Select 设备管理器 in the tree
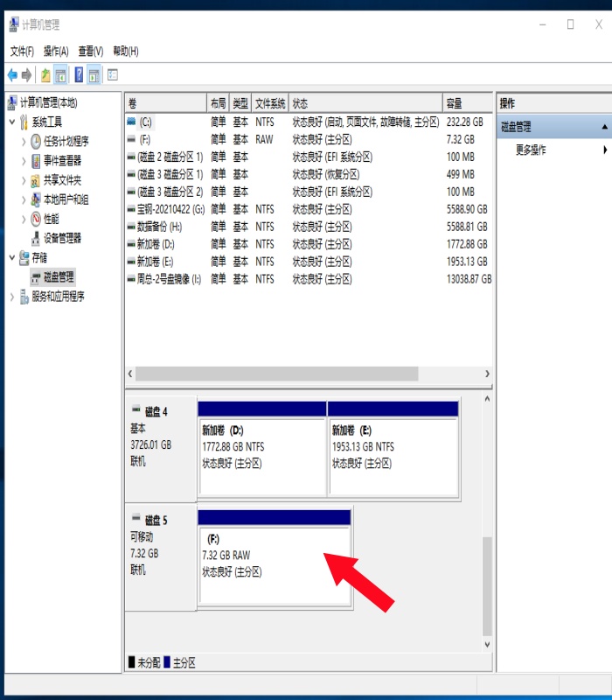This screenshot has width=612, height=700. [62, 238]
